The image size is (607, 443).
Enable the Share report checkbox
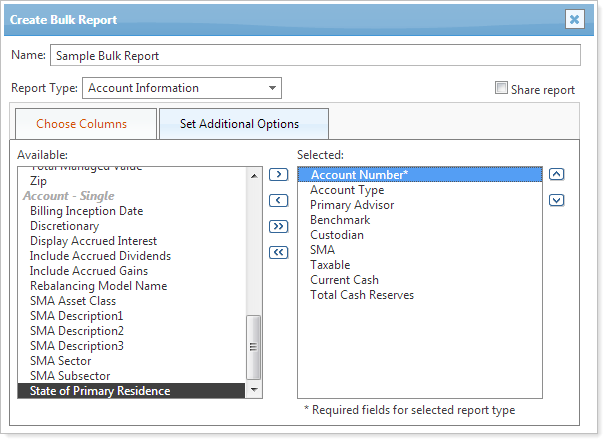tap(502, 88)
